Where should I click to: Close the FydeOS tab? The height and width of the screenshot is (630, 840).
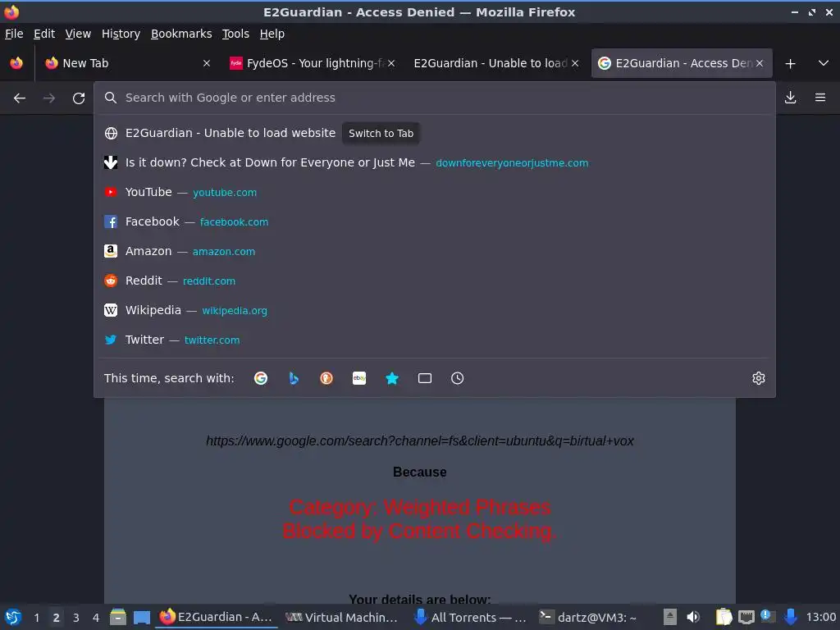click(391, 63)
